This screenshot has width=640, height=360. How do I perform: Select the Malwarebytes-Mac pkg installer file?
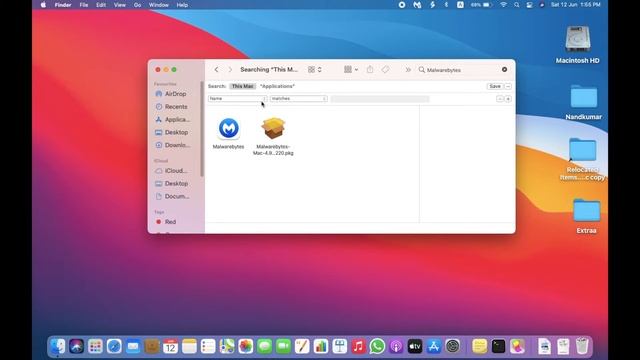[x=273, y=129]
